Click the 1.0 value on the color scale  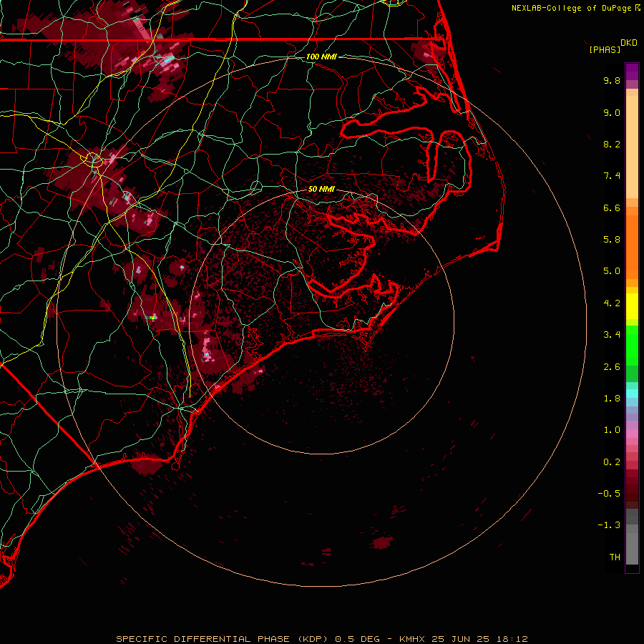612,430
